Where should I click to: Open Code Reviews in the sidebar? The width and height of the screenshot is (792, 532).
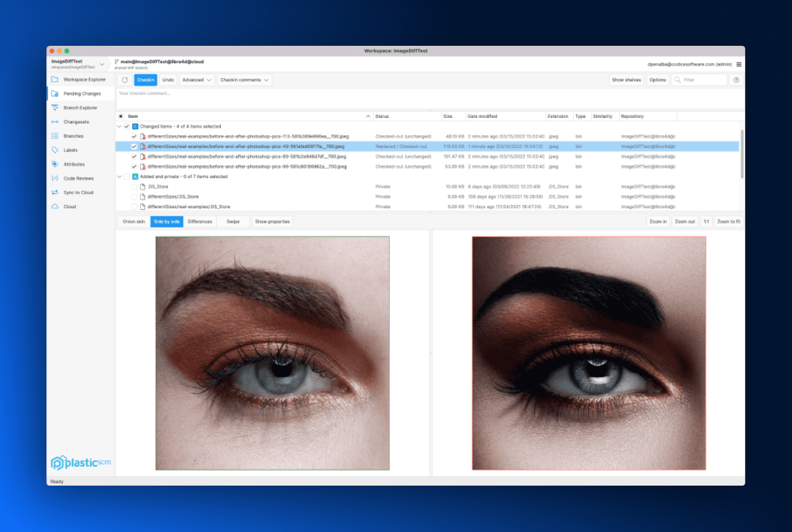78,178
